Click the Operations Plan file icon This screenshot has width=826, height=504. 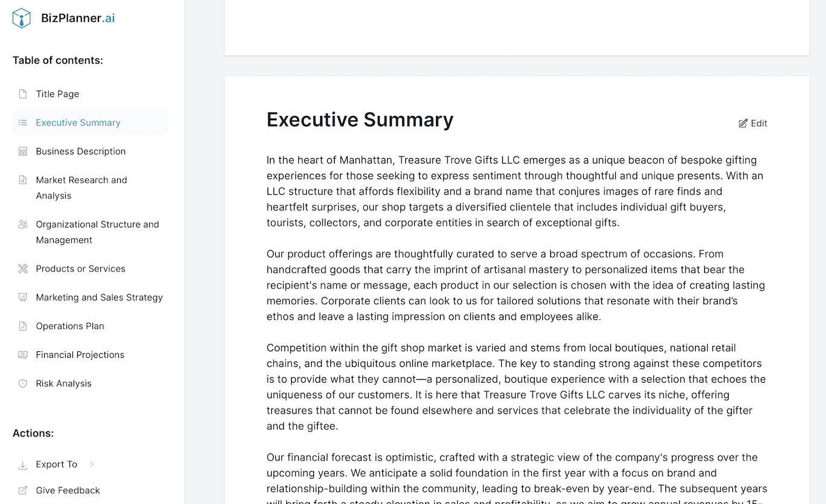click(x=23, y=326)
